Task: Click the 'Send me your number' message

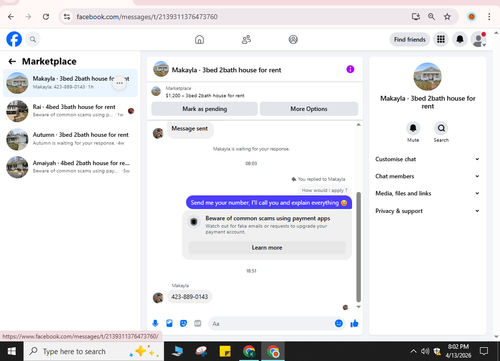Action: [x=269, y=202]
